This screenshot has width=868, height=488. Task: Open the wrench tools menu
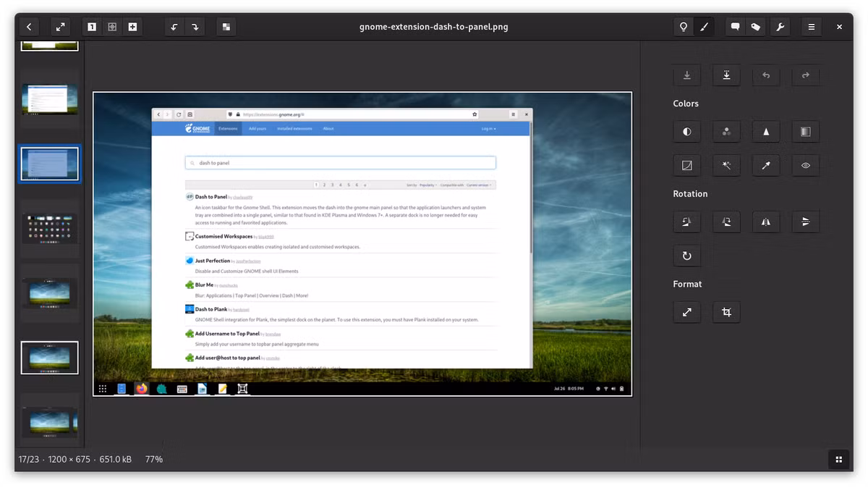coord(780,27)
